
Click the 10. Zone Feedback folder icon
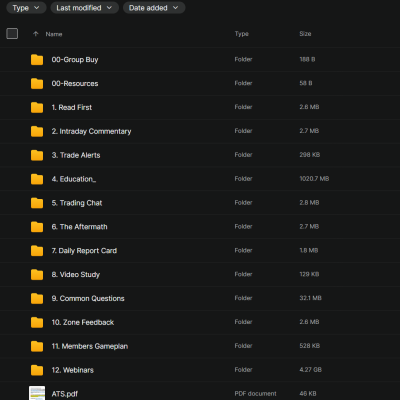(37, 322)
